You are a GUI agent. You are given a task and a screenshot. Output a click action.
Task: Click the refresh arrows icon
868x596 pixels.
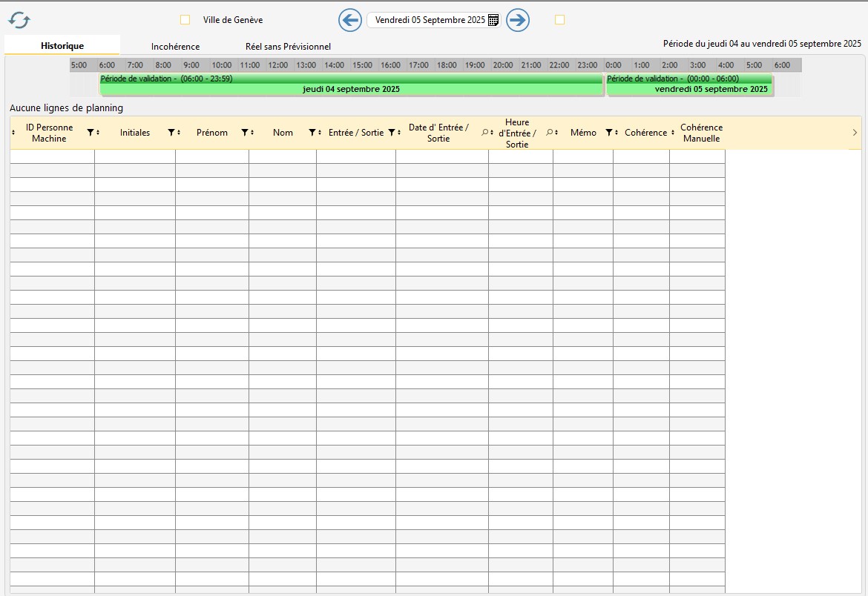click(x=19, y=20)
